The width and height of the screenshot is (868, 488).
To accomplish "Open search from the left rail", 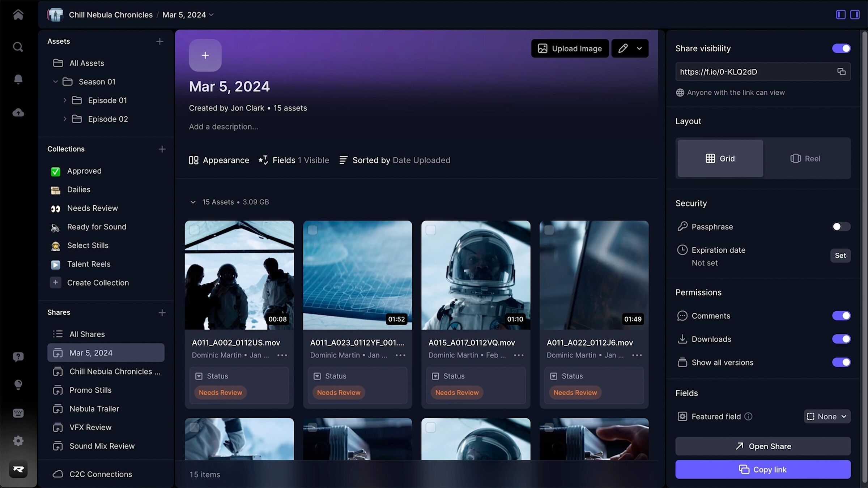I will point(18,47).
